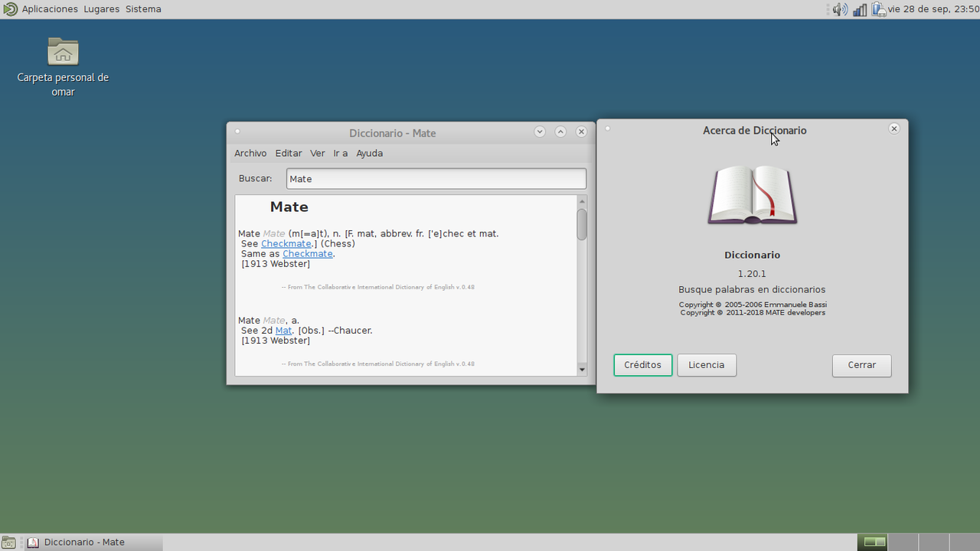The image size is (980, 551).
Task: Click the 'Diccionario - Mate' window title
Action: click(x=393, y=133)
